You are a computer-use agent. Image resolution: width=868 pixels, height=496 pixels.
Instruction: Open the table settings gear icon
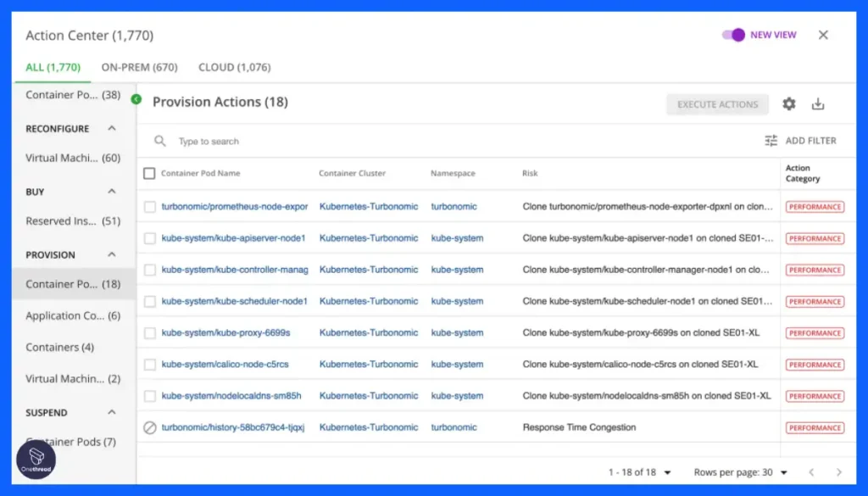point(789,103)
